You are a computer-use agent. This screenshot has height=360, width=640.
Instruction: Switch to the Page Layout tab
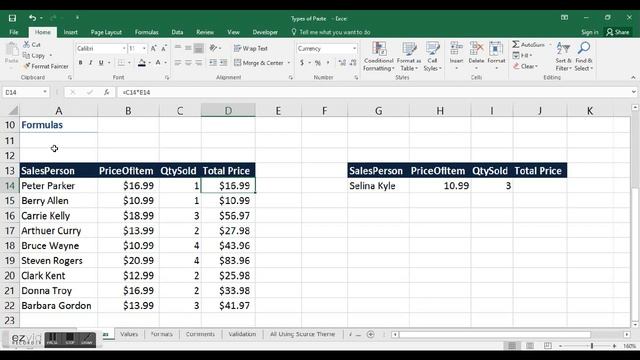pos(106,32)
